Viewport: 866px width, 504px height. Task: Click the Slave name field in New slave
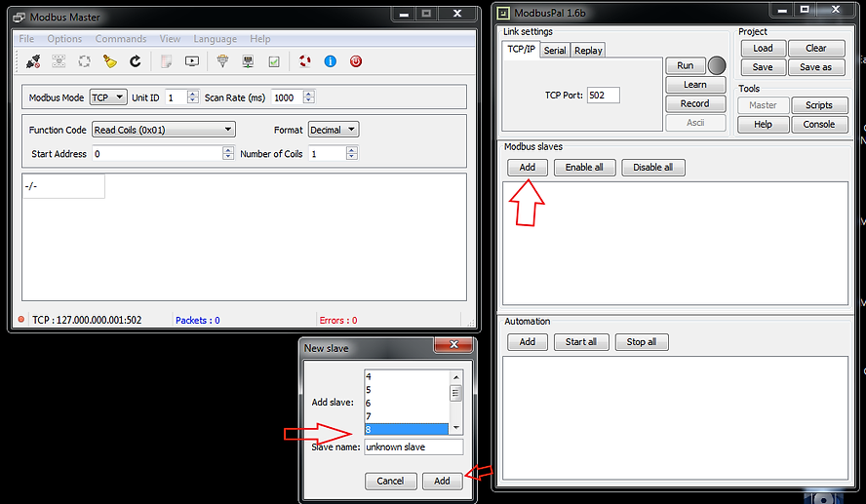pyautogui.click(x=413, y=447)
